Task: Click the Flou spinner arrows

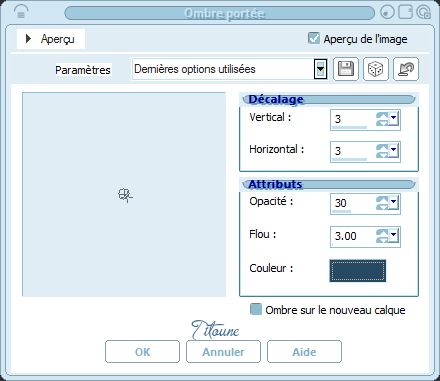Action: (382, 236)
